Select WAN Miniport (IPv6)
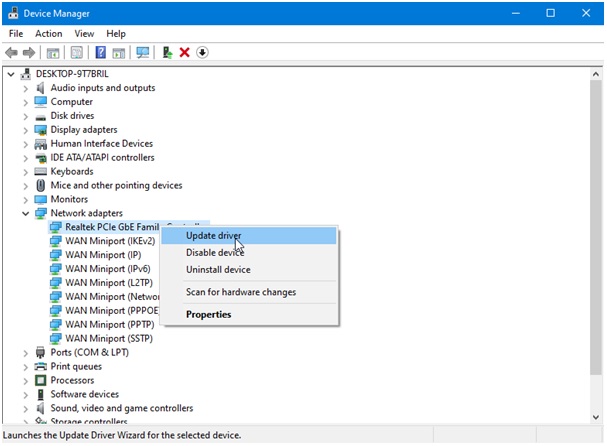This screenshot has width=607, height=446. pos(108,269)
